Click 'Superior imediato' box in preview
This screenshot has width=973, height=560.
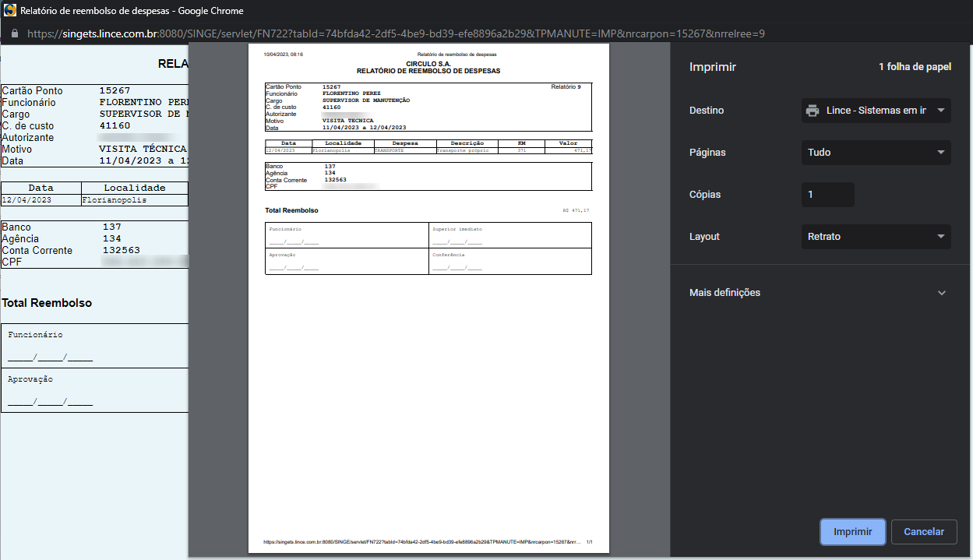(x=510, y=235)
